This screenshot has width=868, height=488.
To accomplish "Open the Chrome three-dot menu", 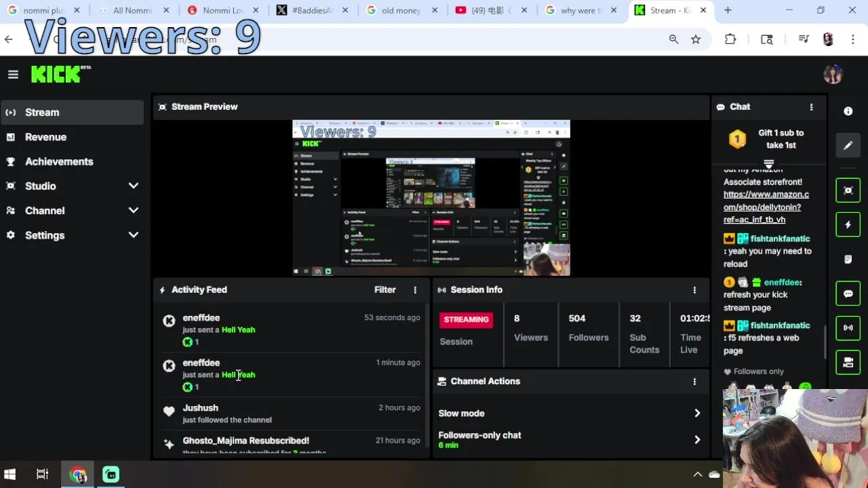I will (852, 39).
